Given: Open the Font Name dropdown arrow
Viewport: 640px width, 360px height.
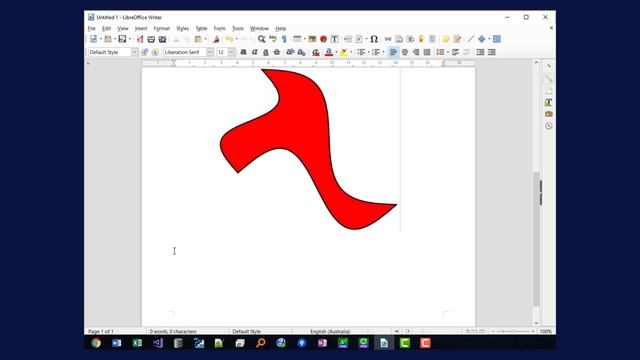Looking at the screenshot, I should tap(210, 52).
